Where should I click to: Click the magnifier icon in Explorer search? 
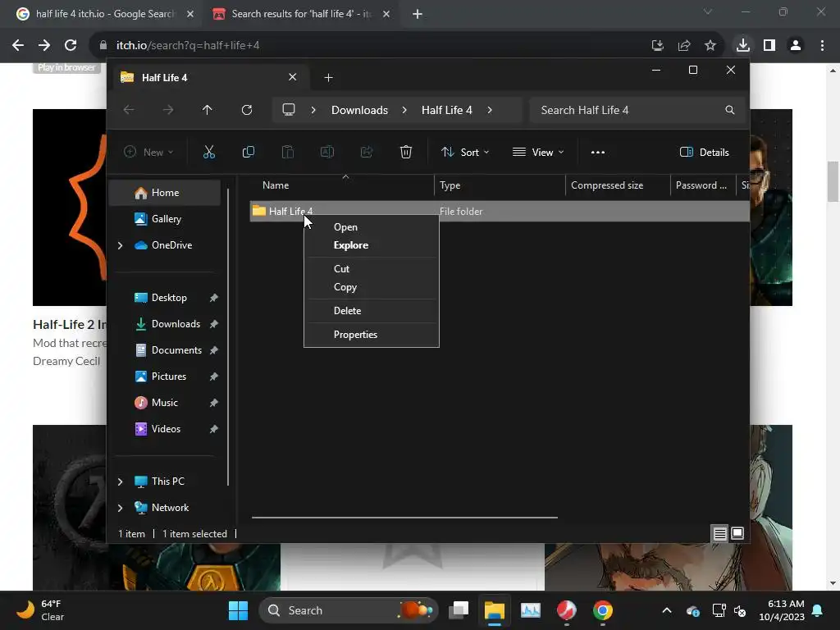click(729, 110)
